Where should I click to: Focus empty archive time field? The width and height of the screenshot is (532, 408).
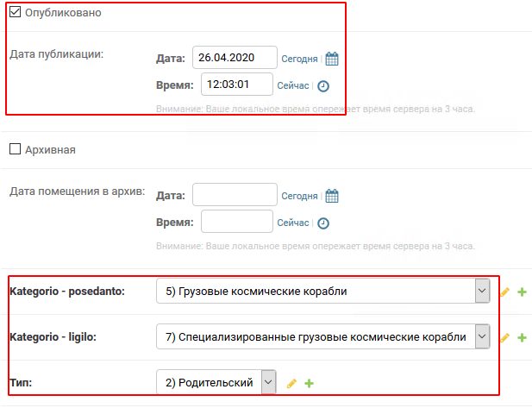tap(237, 222)
